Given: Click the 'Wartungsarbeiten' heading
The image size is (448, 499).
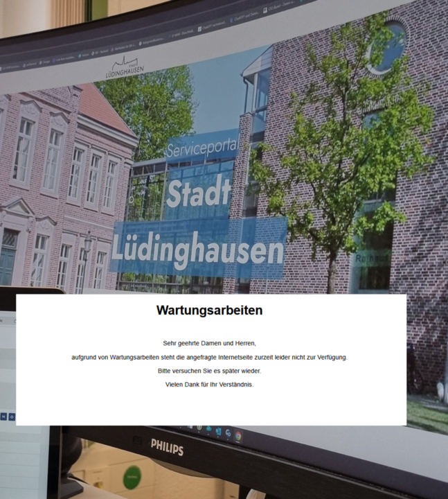Looking at the screenshot, I should [209, 310].
